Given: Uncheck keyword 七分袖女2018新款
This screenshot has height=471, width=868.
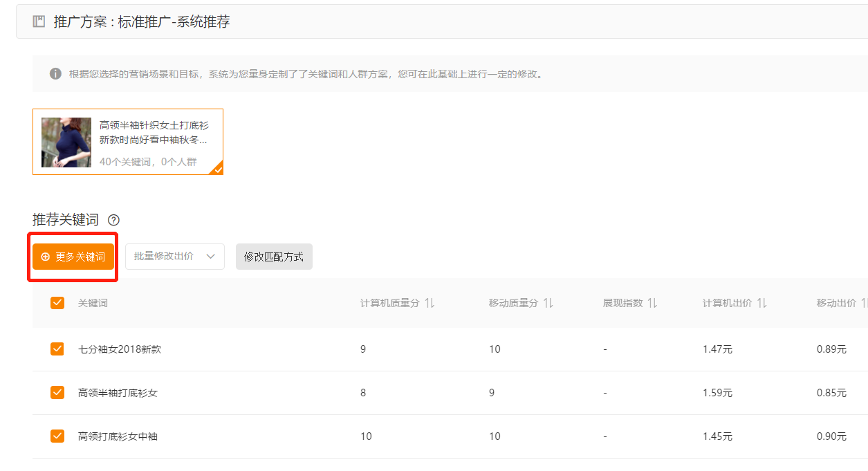Looking at the screenshot, I should click(57, 349).
